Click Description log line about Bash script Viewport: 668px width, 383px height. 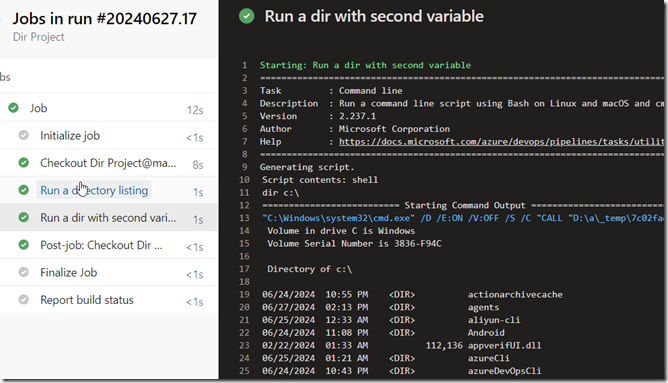tap(462, 104)
